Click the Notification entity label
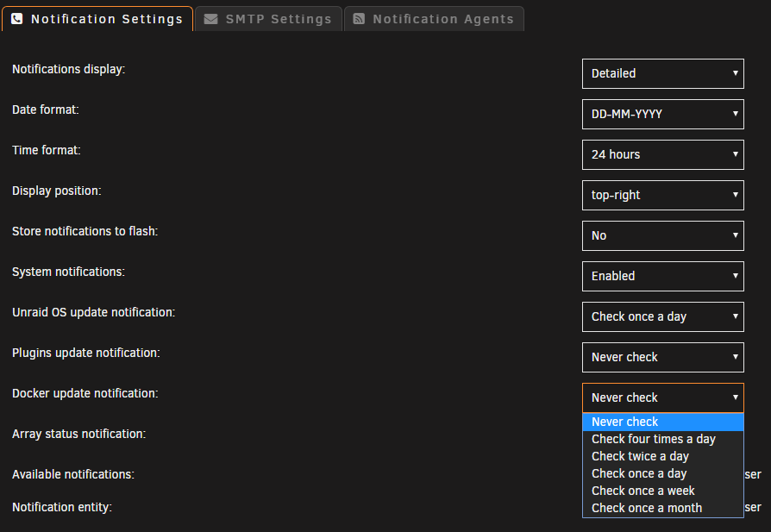This screenshot has width=771, height=532. point(62,507)
